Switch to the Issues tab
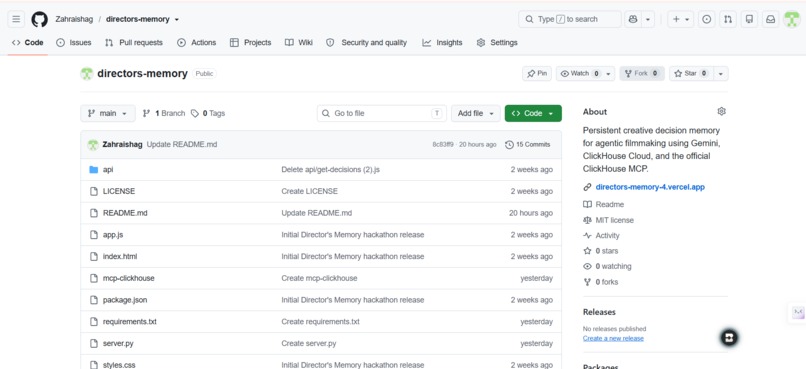The height and width of the screenshot is (369, 806). [74, 43]
